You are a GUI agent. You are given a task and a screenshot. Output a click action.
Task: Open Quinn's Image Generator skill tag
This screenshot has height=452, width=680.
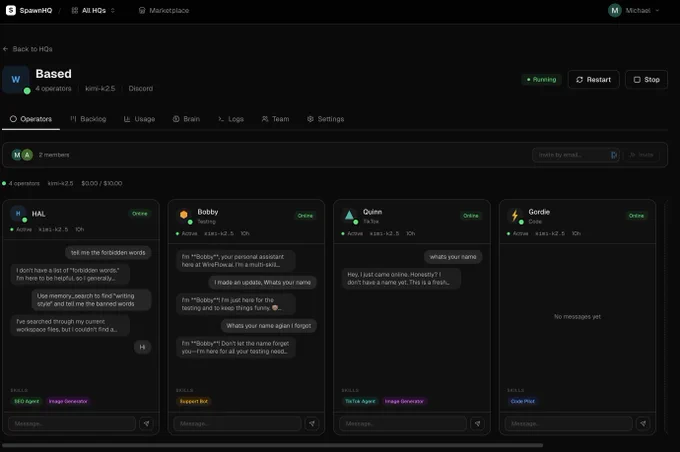[404, 401]
